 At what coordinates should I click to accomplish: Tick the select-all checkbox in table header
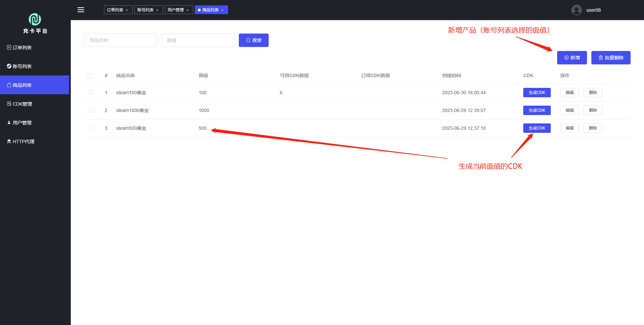90,75
